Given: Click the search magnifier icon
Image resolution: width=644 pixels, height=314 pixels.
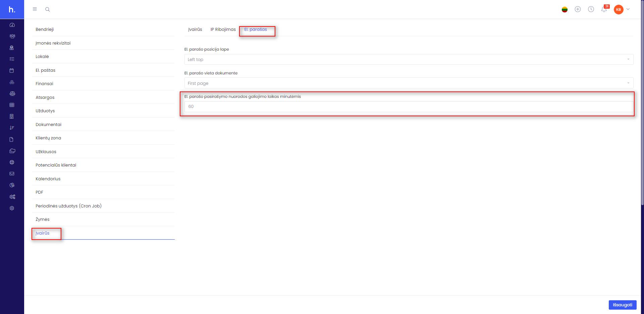Looking at the screenshot, I should 47,9.
